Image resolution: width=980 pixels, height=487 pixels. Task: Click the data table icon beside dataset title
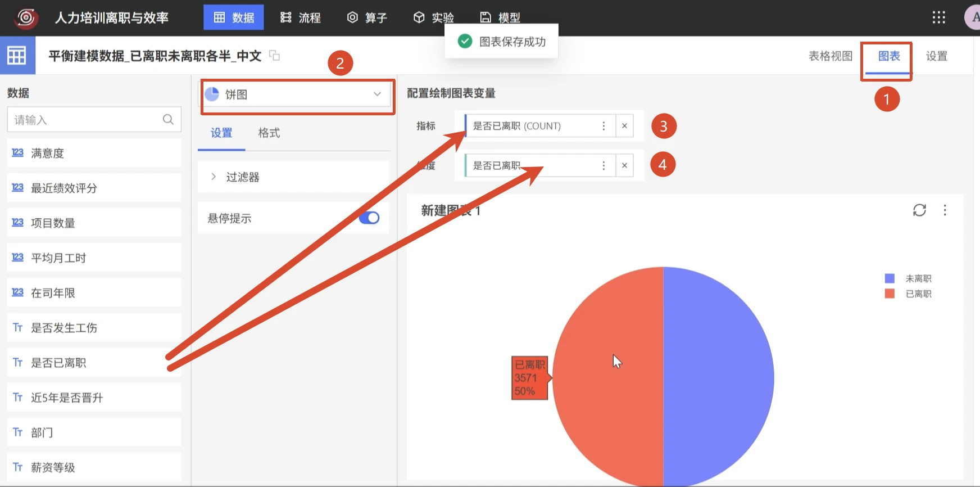[17, 55]
